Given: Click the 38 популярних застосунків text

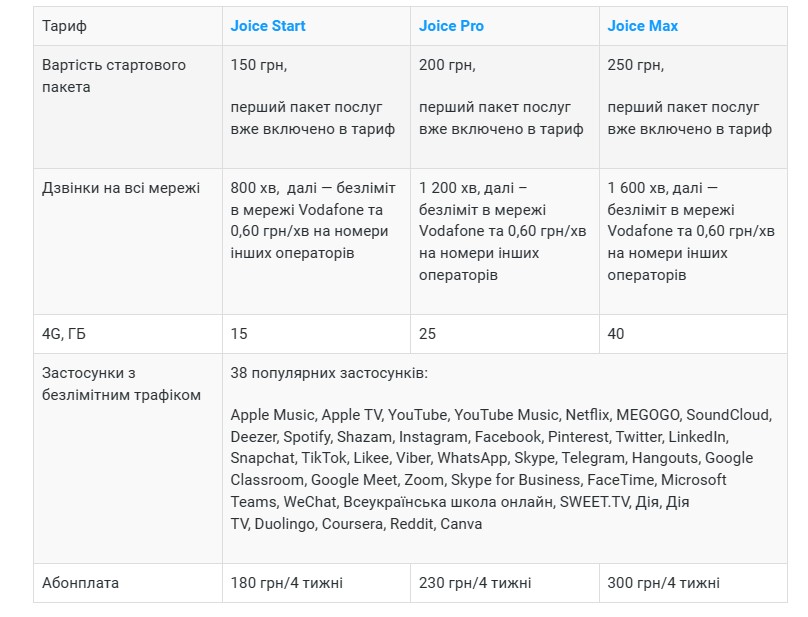Looking at the screenshot, I should point(329,373).
